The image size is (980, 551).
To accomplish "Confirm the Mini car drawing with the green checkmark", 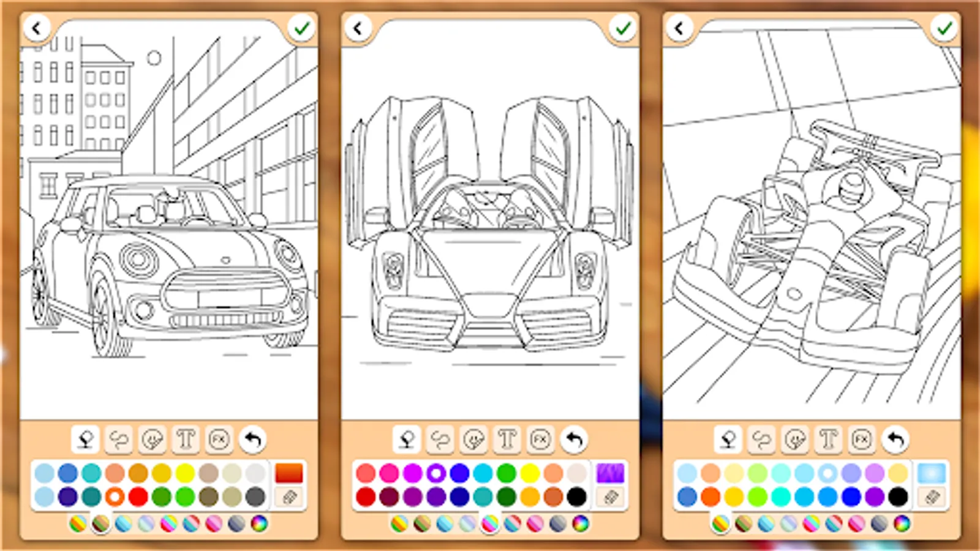I will coord(301,28).
